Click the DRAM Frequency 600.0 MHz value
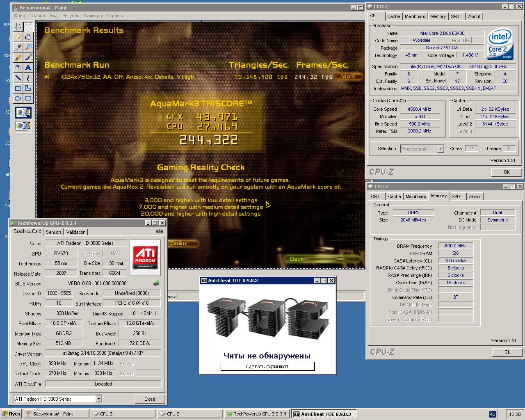525x420 pixels. coord(456,246)
